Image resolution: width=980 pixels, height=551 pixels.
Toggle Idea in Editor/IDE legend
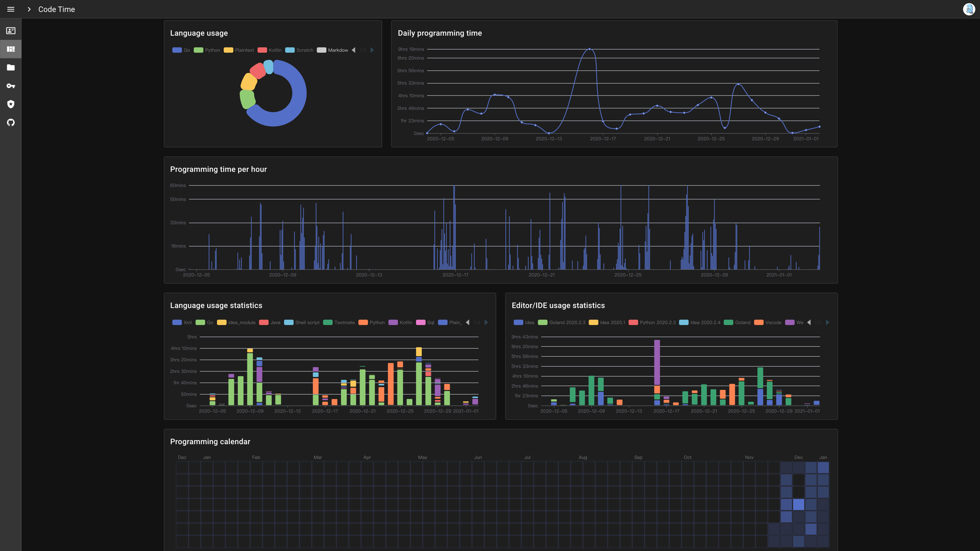(x=524, y=323)
